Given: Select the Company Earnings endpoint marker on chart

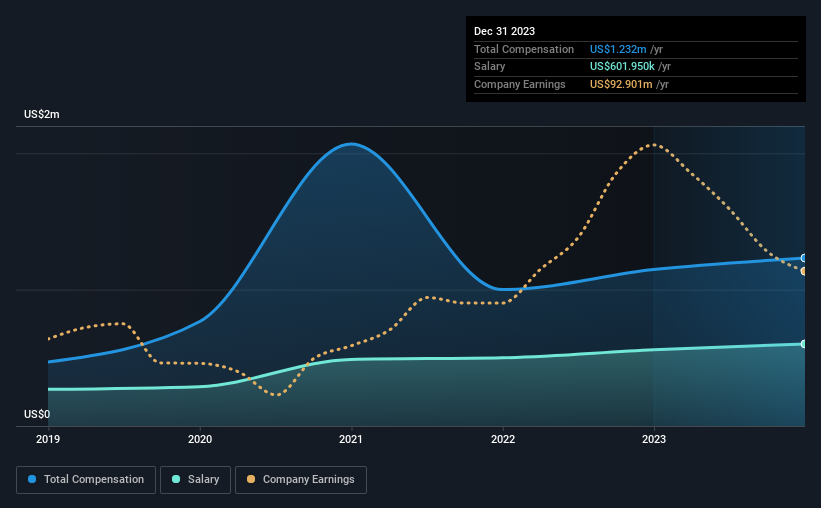Looking at the screenshot, I should [804, 271].
